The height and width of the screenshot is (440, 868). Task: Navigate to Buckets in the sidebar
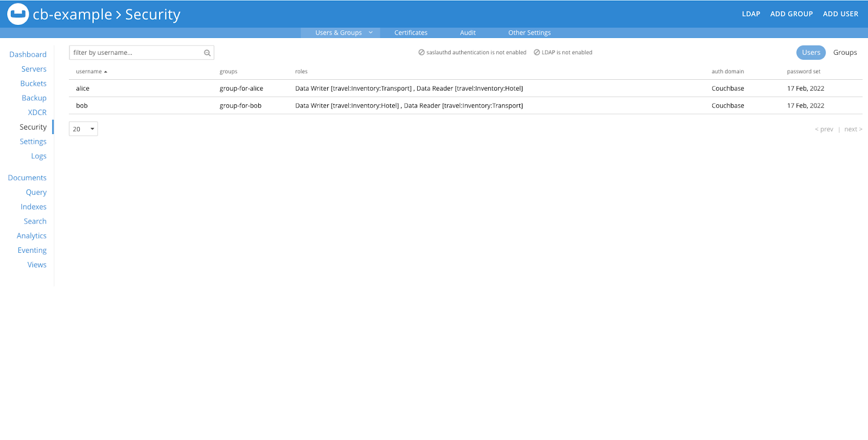[33, 84]
